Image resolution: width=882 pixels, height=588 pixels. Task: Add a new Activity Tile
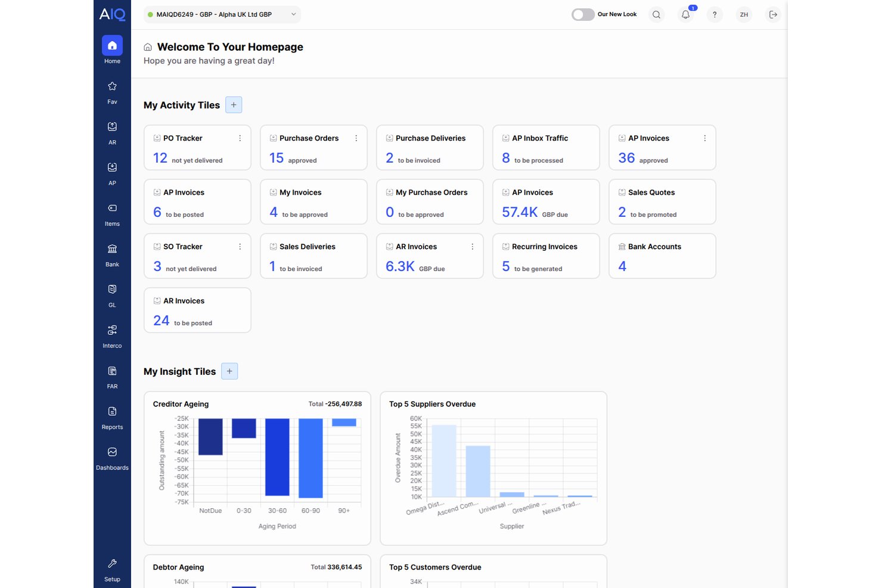pos(234,105)
